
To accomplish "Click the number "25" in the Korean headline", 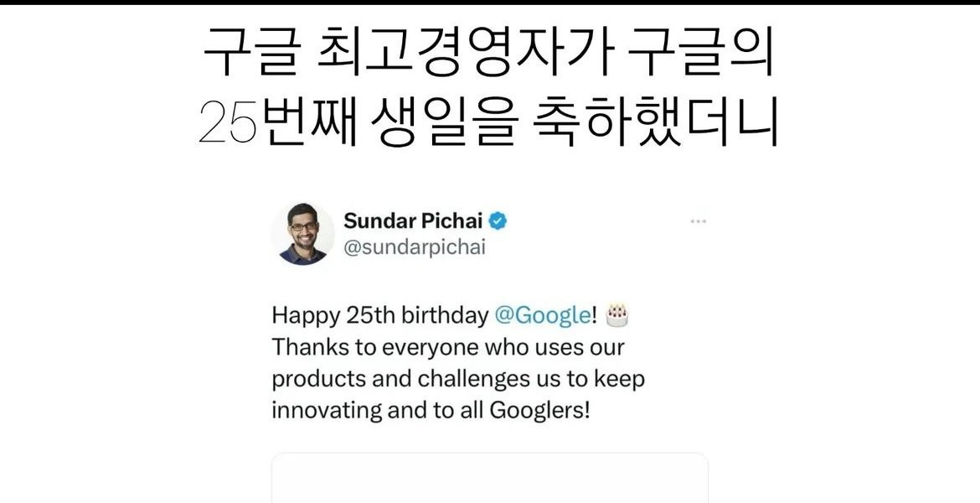I will (x=228, y=123).
